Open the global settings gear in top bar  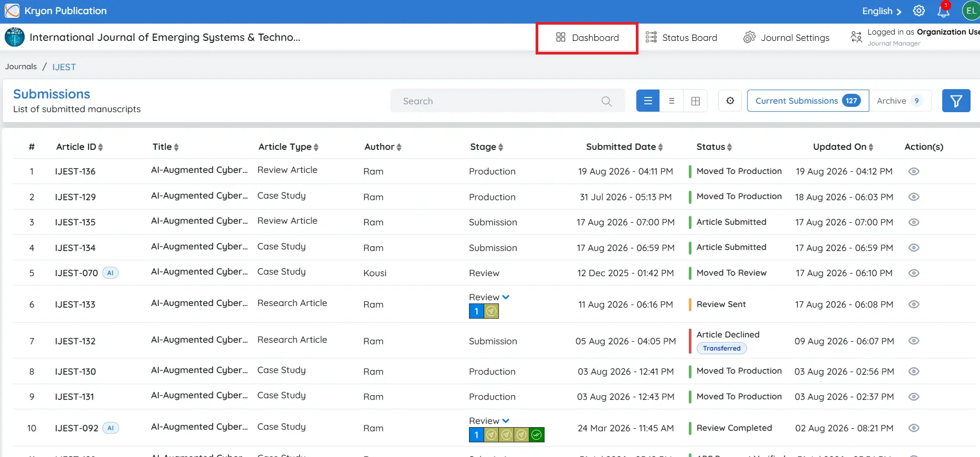coord(919,11)
